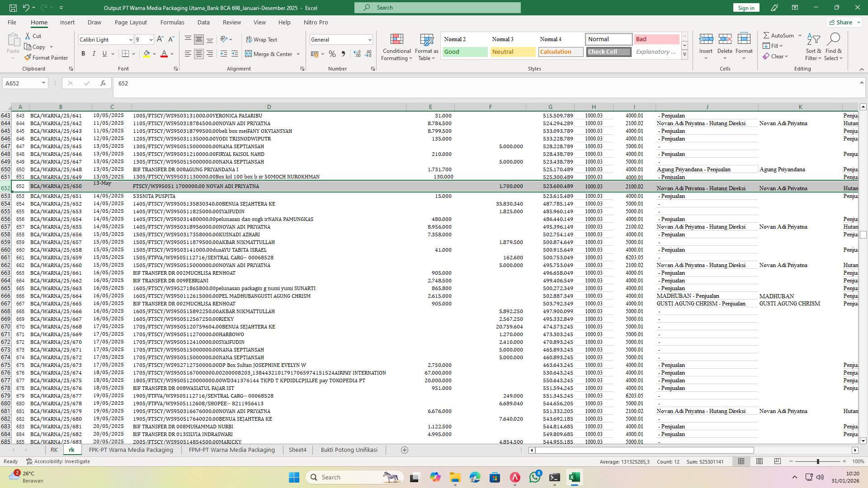Open the Fill Color dropdown arrow
Screen dimensions: 868x488
[153, 54]
